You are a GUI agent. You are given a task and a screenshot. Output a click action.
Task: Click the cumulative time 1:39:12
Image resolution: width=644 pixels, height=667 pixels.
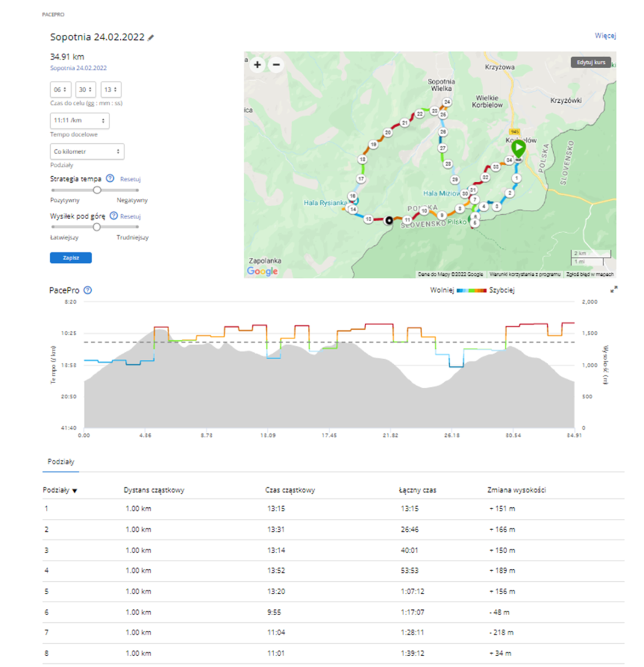click(x=412, y=653)
